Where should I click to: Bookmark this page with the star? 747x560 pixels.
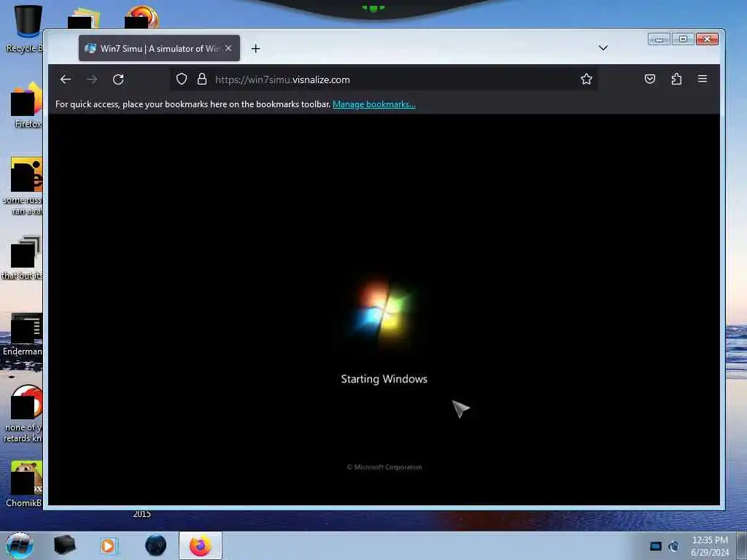pyautogui.click(x=587, y=79)
